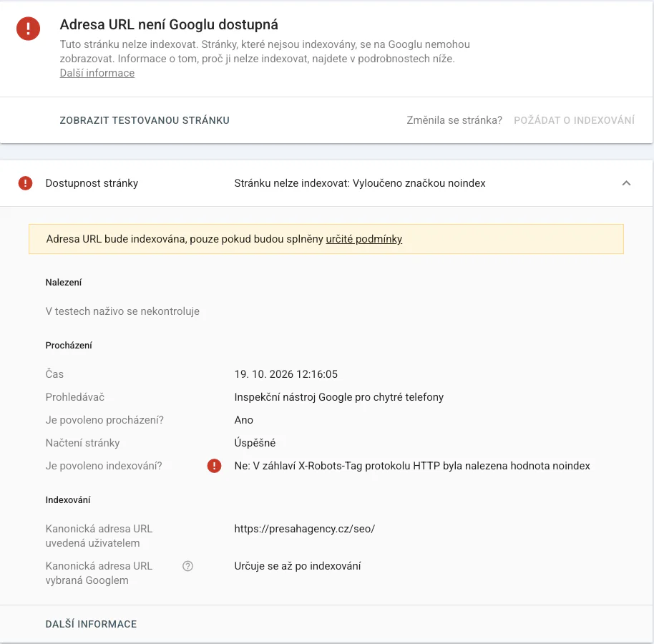Click the Indexování section heading

pyautogui.click(x=68, y=499)
